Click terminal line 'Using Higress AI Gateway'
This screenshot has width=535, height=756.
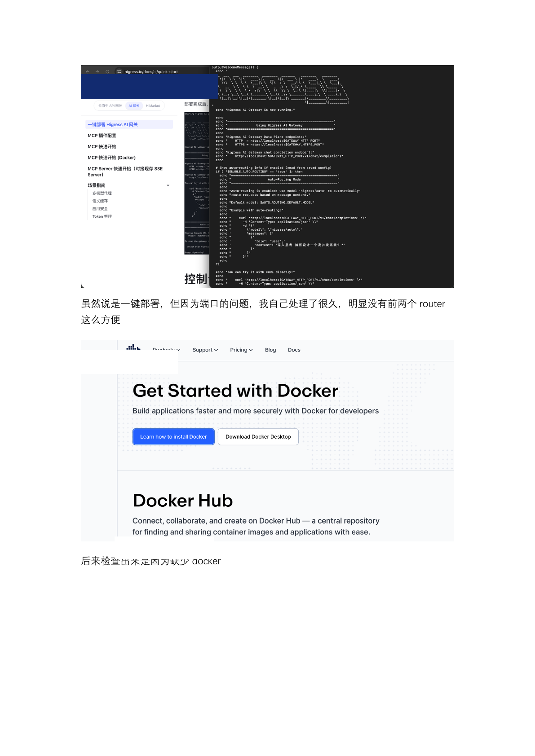coord(279,126)
